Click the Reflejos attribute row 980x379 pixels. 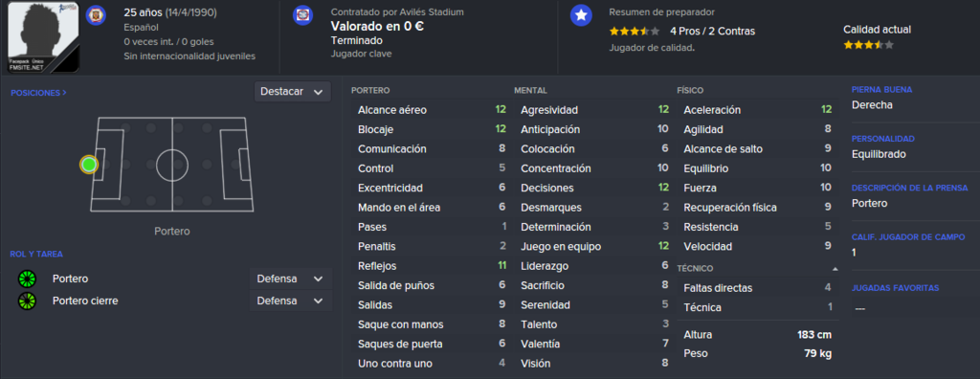coord(432,266)
